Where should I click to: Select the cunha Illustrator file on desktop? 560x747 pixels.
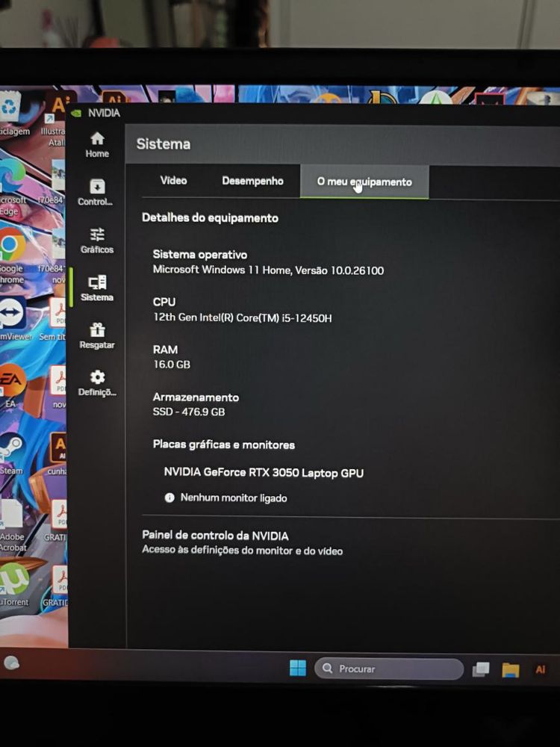pyautogui.click(x=57, y=453)
